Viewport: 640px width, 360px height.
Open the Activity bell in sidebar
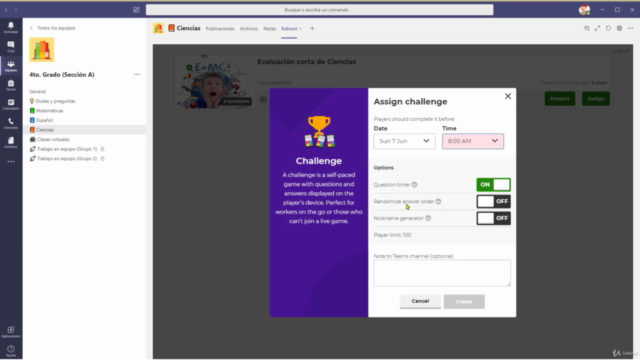11,27
